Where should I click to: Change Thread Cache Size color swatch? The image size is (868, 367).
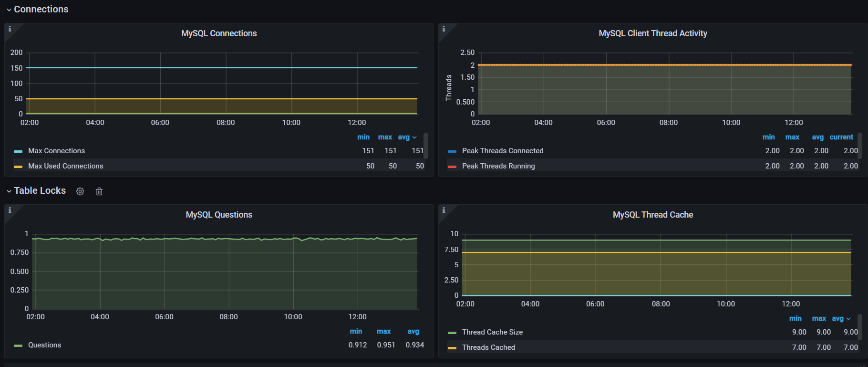[x=452, y=333]
